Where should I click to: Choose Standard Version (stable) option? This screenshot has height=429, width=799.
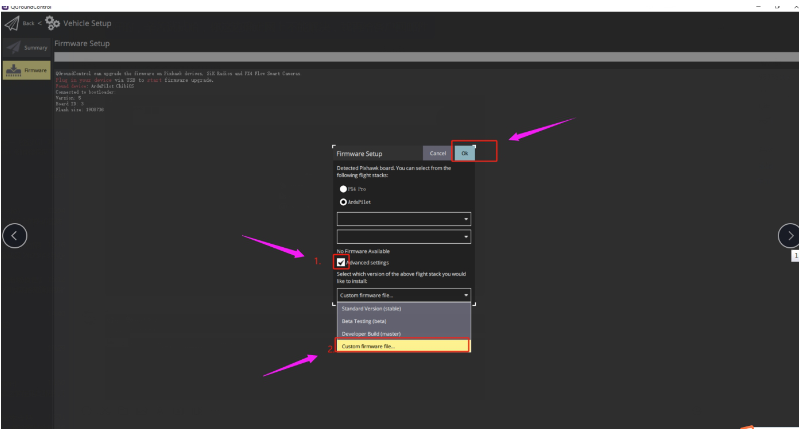(x=403, y=308)
